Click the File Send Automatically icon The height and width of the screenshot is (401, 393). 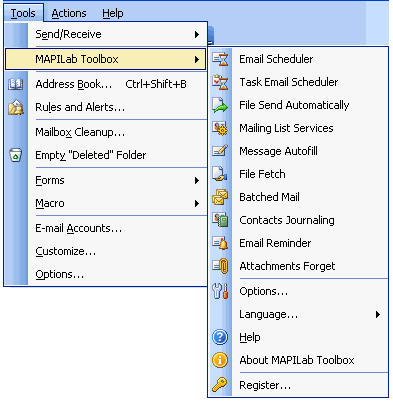[220, 105]
